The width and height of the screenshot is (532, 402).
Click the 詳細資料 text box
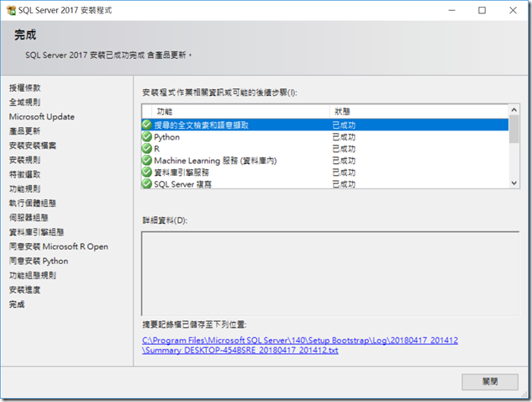click(x=330, y=273)
